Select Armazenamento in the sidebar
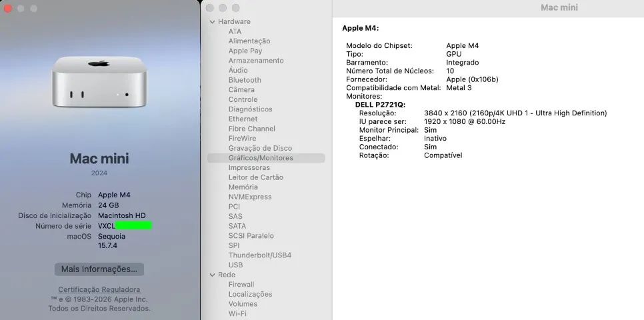Viewport: 644px width, 320px height. coord(256,61)
